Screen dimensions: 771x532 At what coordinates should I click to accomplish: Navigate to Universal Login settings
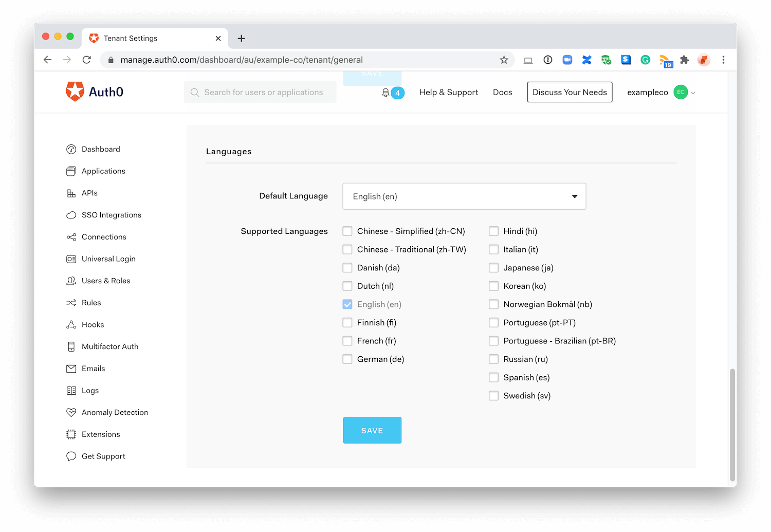pyautogui.click(x=108, y=259)
